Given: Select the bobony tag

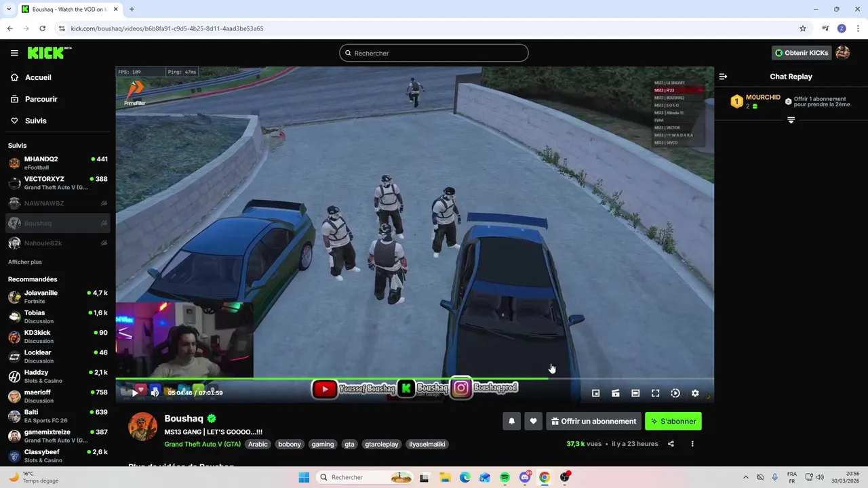Looking at the screenshot, I should click(290, 445).
